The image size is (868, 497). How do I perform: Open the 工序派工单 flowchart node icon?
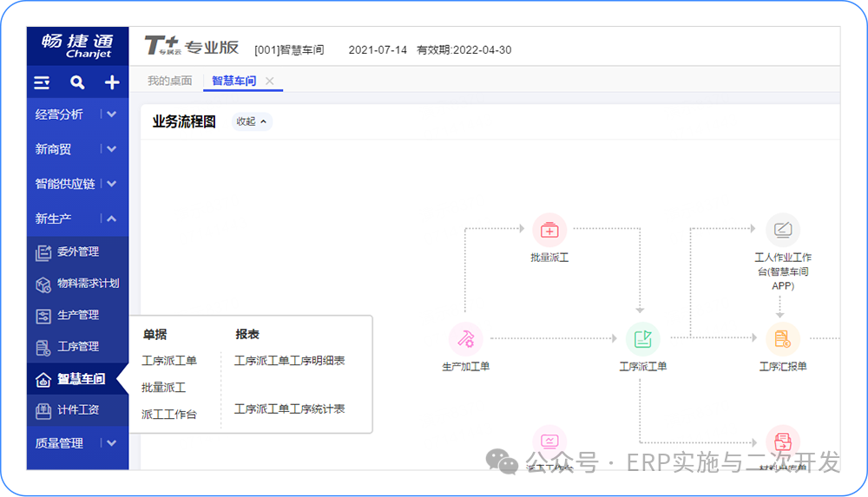tap(642, 338)
